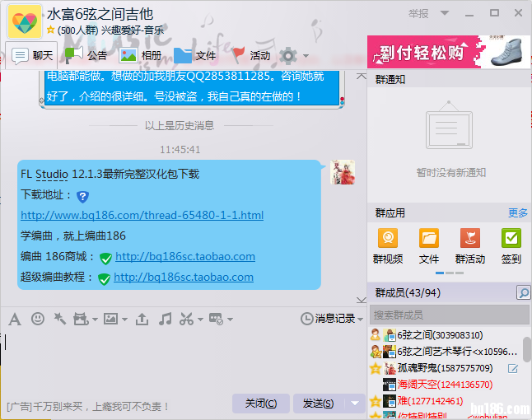Click the music note icon

point(165,319)
